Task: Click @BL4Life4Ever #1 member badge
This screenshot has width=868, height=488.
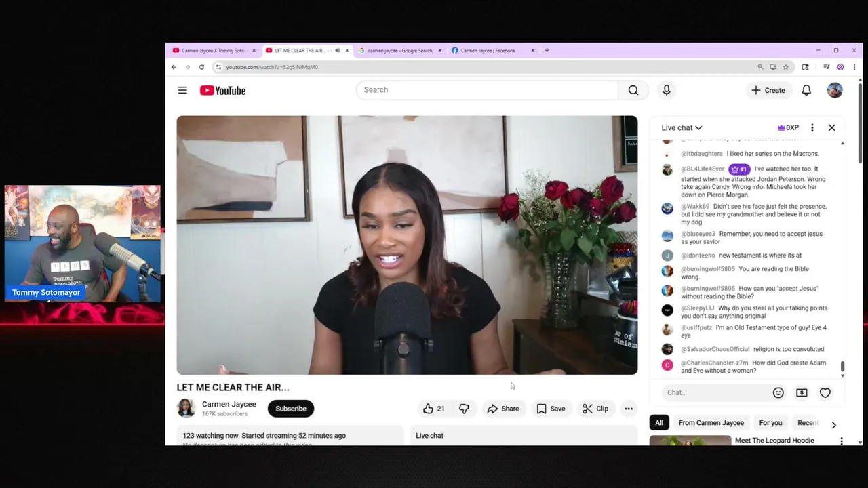Action: click(739, 169)
